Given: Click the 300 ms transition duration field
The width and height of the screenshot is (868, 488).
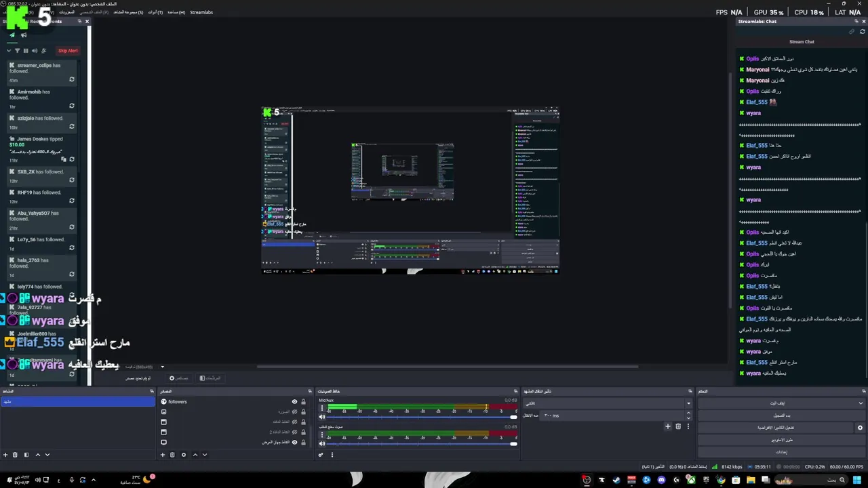Looking at the screenshot, I should click(614, 415).
